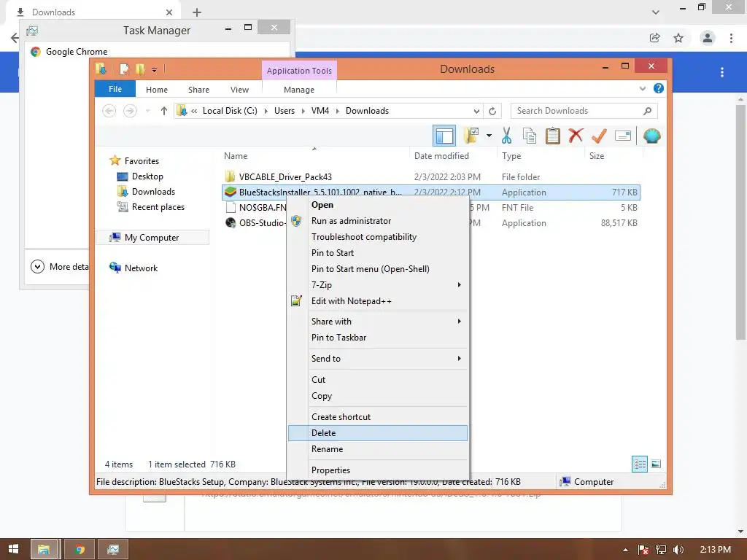
Task: Click the Up one level arrow
Action: pyautogui.click(x=164, y=111)
